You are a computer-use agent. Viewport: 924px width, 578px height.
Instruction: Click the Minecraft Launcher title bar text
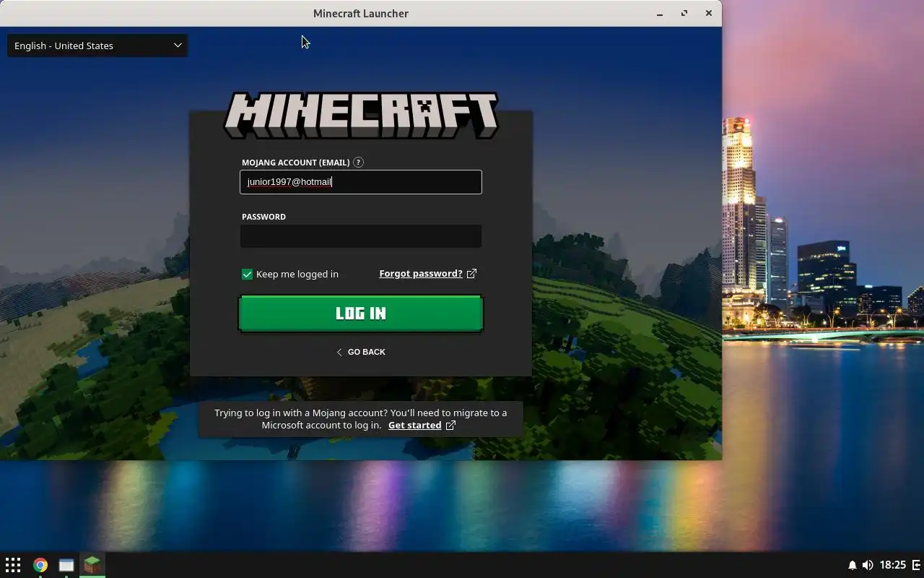[x=361, y=14]
